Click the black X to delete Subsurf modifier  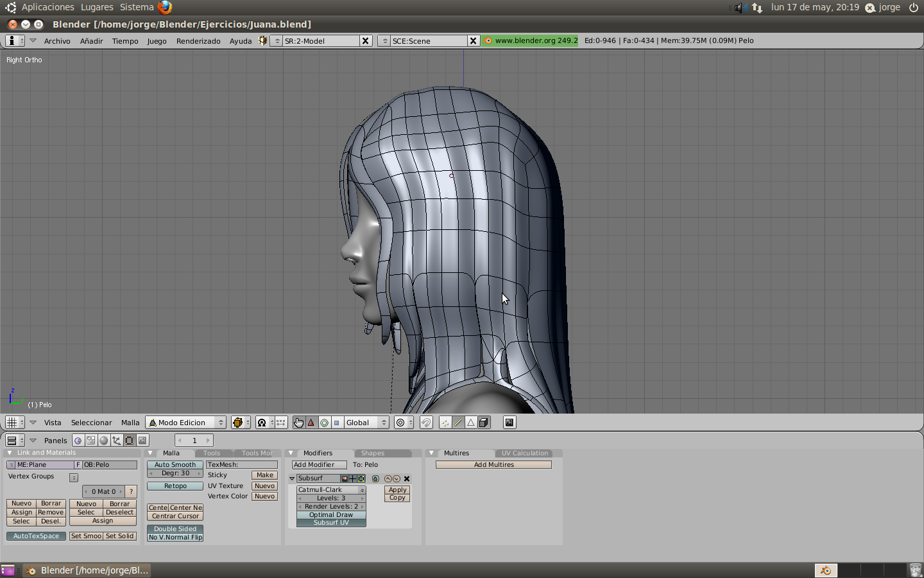pyautogui.click(x=407, y=478)
